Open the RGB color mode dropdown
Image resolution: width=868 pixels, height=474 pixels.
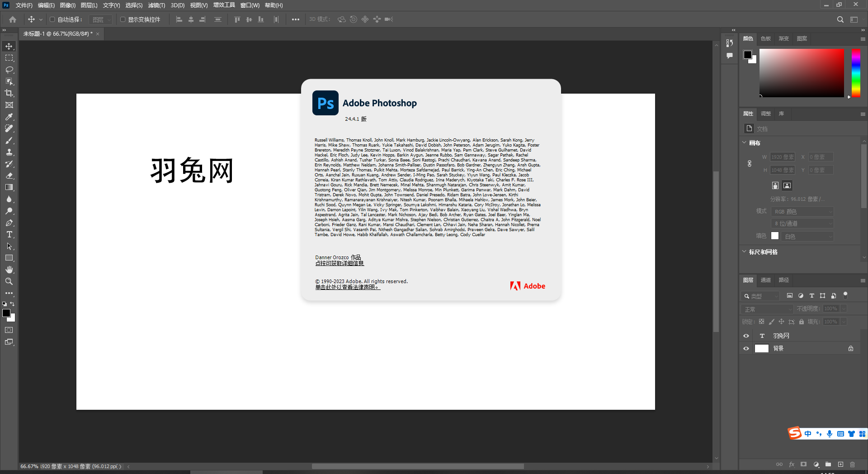click(x=803, y=211)
